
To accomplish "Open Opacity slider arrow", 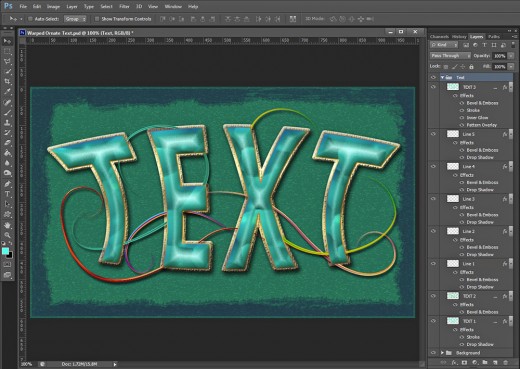I will tap(511, 56).
